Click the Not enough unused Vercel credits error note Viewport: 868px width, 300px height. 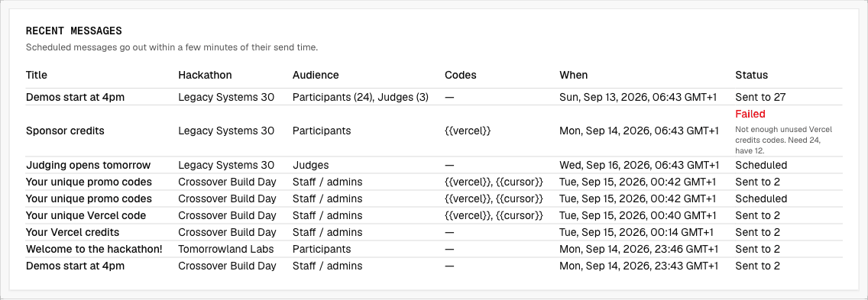(783, 140)
